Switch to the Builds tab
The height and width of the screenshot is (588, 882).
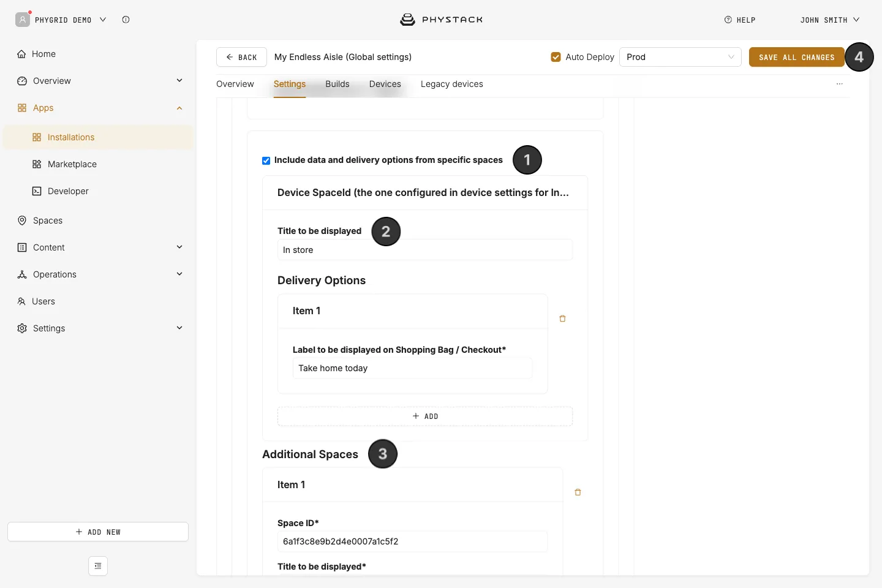337,84
